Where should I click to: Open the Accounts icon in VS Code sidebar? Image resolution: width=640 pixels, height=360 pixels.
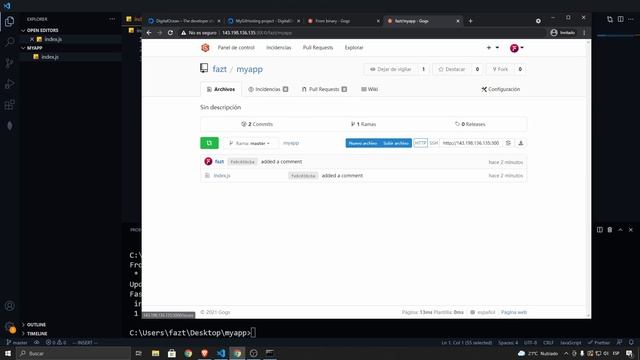click(9, 306)
